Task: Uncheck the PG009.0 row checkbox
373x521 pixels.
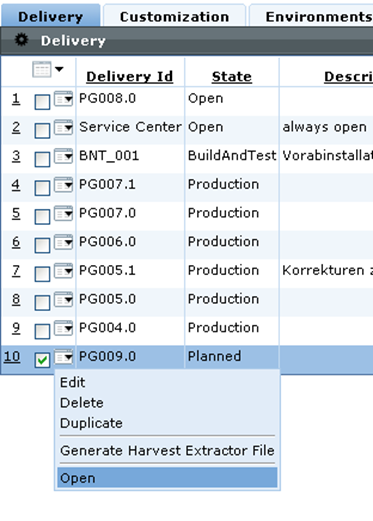Action: click(42, 360)
